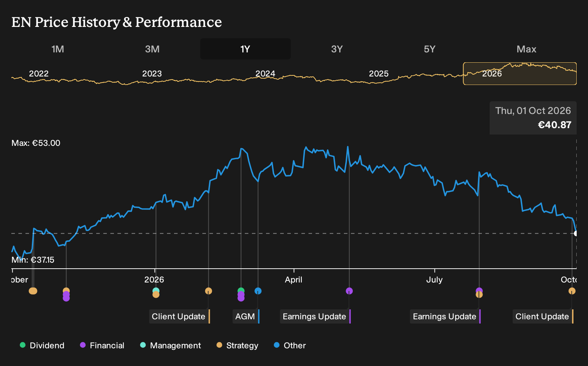The image size is (588, 366).
Task: Open the Earnings Update label near July
Action: click(445, 316)
